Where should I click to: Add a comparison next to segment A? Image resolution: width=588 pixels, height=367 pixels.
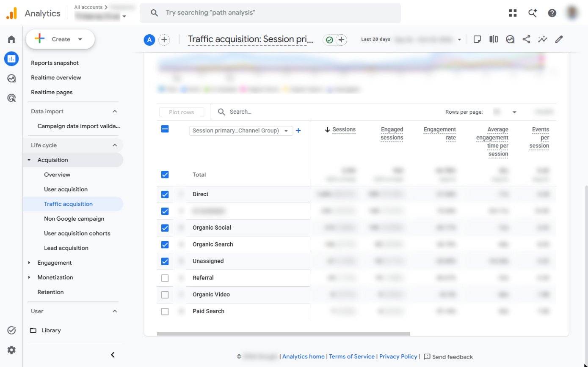click(164, 40)
